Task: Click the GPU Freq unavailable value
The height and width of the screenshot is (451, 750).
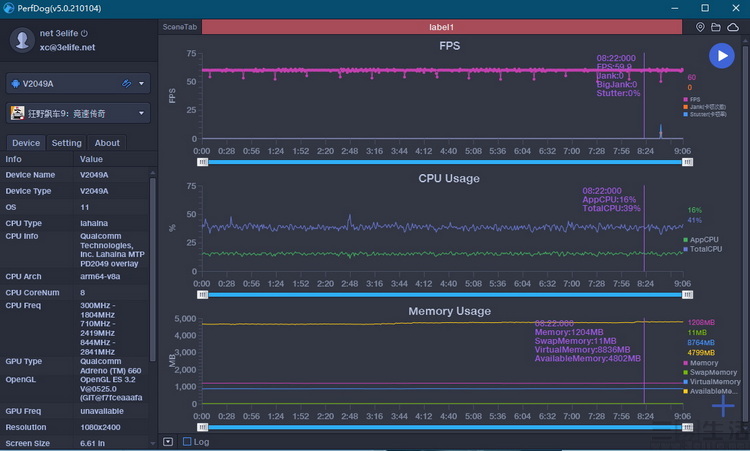Action: pos(101,411)
